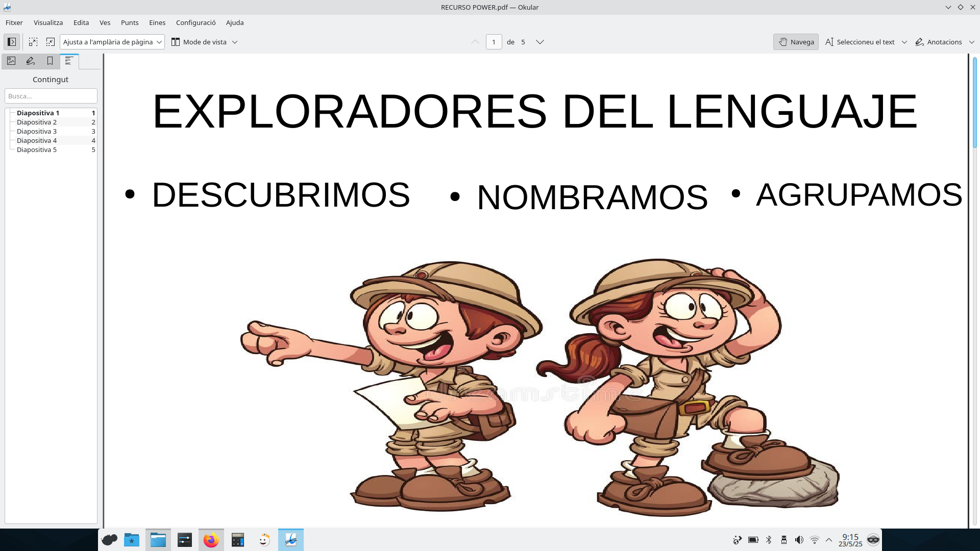The image size is (980, 551).
Task: Select Diapositiva 3 in Contingut list
Action: (36, 131)
